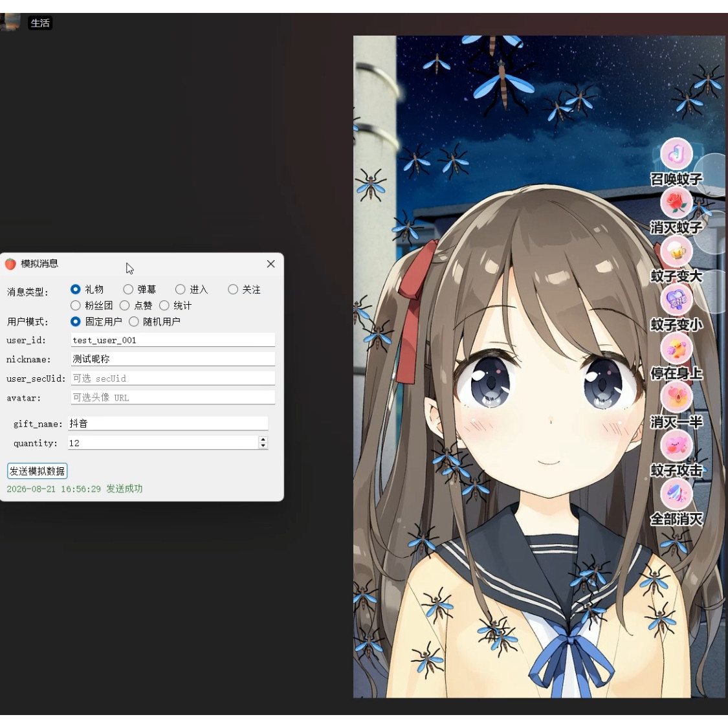728x728 pixels.
Task: Select the 点赞 message type radio
Action: 124,305
